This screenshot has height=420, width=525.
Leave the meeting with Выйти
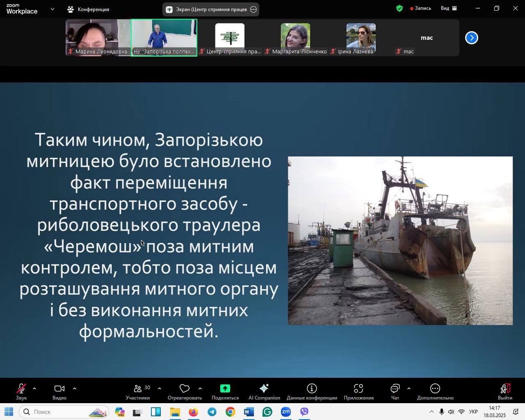tap(505, 392)
